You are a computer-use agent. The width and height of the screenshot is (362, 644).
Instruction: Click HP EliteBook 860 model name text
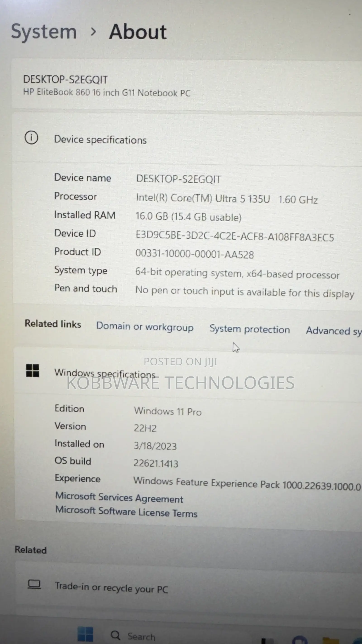pos(107,93)
